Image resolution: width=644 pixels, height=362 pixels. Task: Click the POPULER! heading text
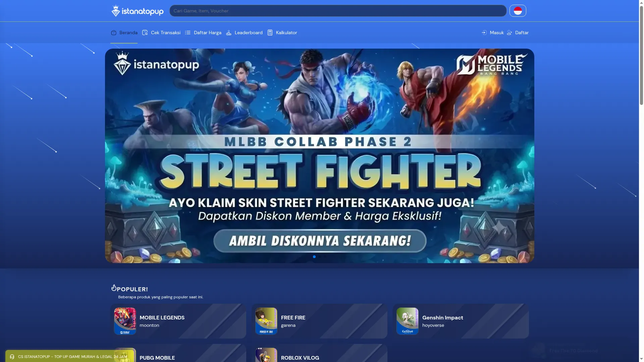[x=132, y=289]
